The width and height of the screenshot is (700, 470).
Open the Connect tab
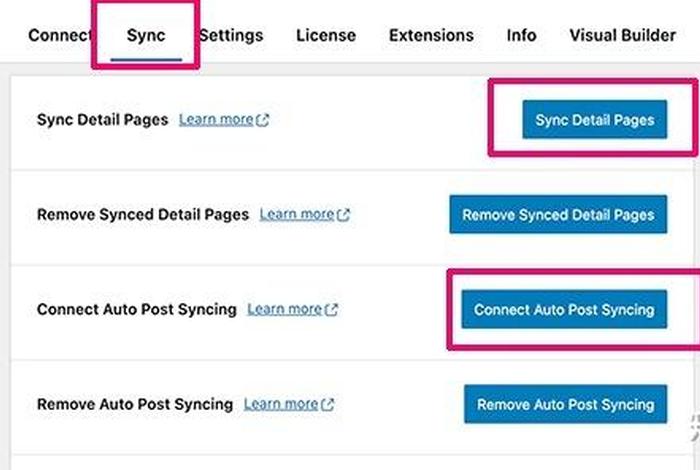click(58, 35)
